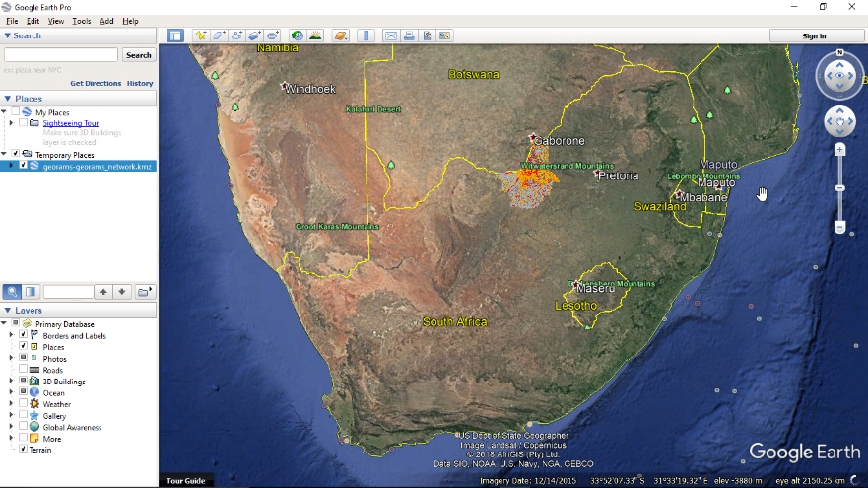Open the Tools menu

click(82, 21)
